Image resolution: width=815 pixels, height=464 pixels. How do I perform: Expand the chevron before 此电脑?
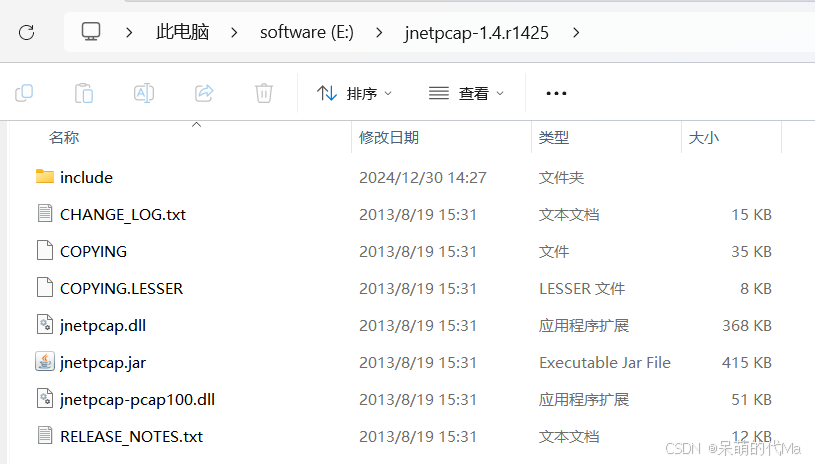pyautogui.click(x=129, y=33)
